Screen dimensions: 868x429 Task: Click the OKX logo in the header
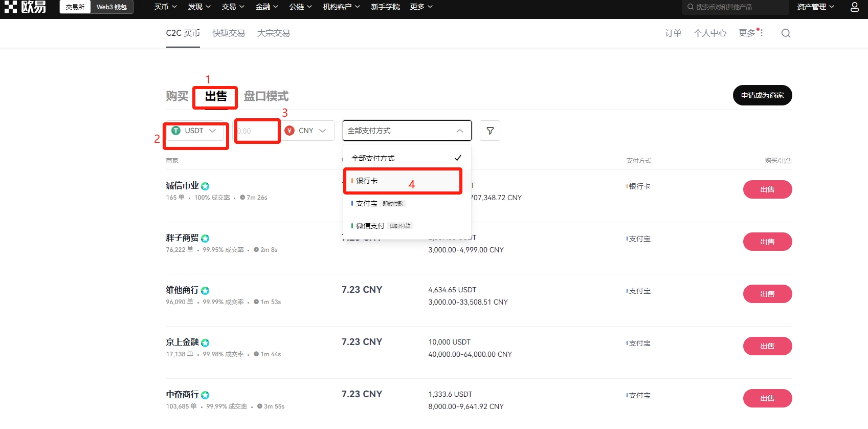tap(25, 7)
